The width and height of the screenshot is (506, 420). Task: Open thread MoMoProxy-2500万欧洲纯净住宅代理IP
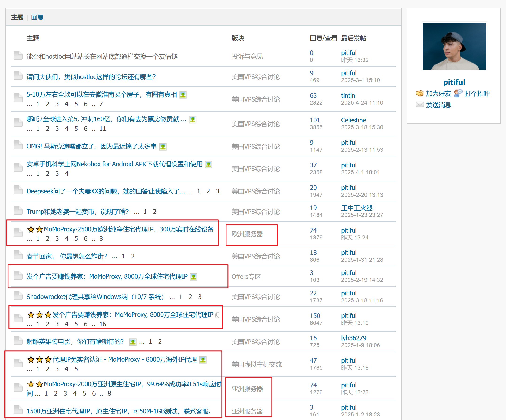(129, 229)
